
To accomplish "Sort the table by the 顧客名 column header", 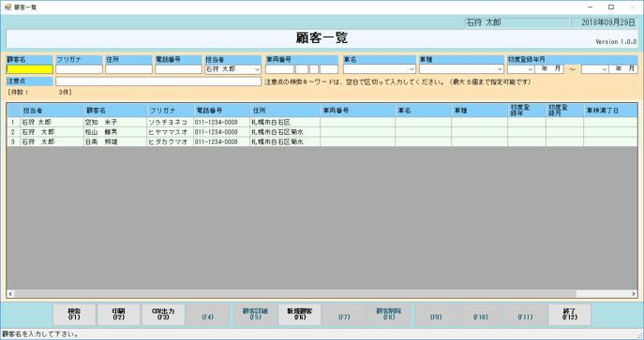I will (x=115, y=111).
